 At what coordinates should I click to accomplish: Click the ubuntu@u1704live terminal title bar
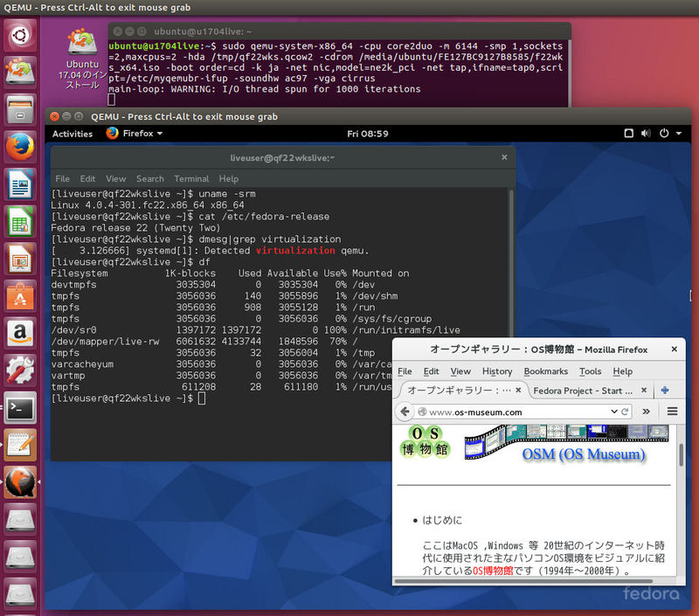point(339,31)
